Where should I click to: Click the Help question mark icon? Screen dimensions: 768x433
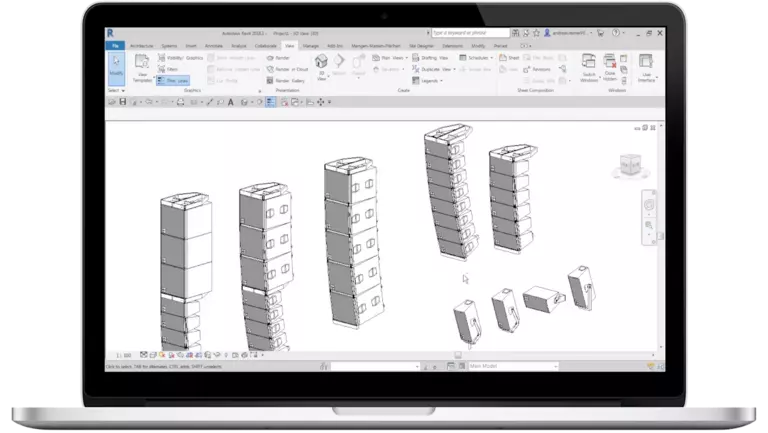pos(616,33)
